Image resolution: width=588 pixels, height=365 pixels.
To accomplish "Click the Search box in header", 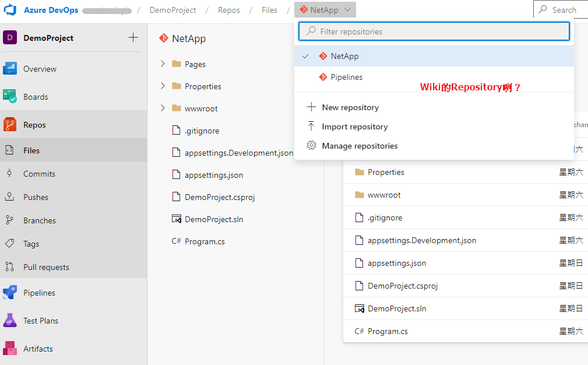I will (561, 10).
